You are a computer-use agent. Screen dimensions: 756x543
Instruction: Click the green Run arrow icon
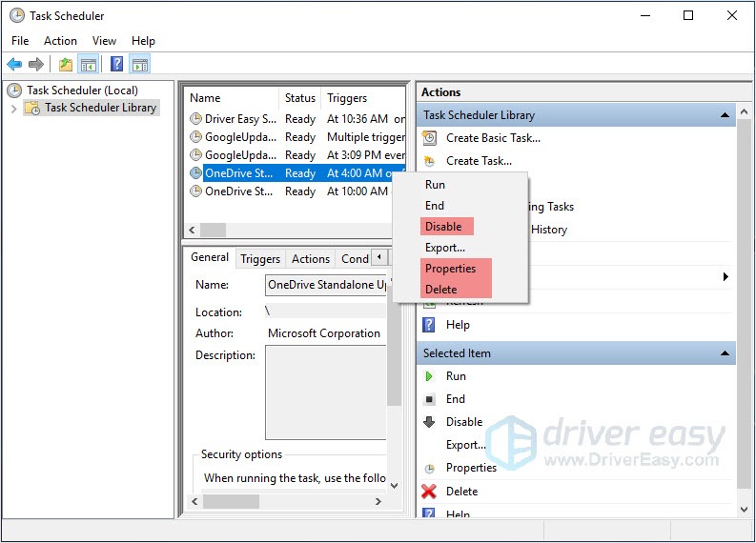coord(429,376)
